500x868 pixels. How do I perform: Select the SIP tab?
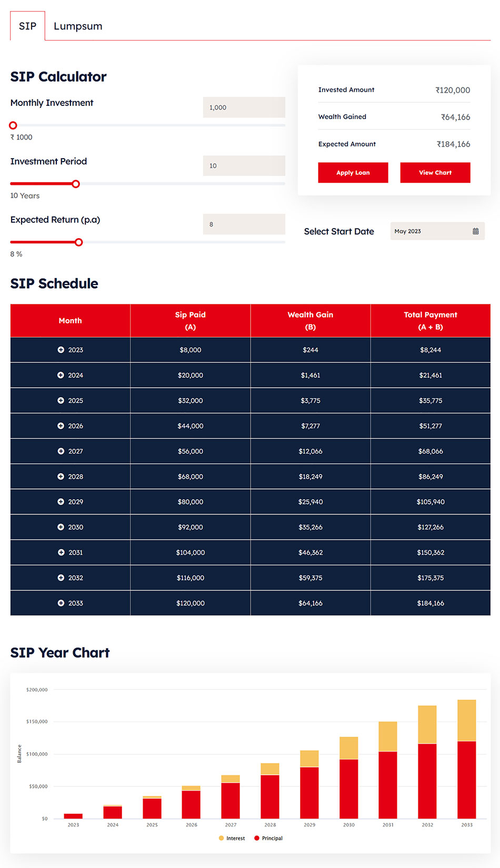tap(27, 26)
